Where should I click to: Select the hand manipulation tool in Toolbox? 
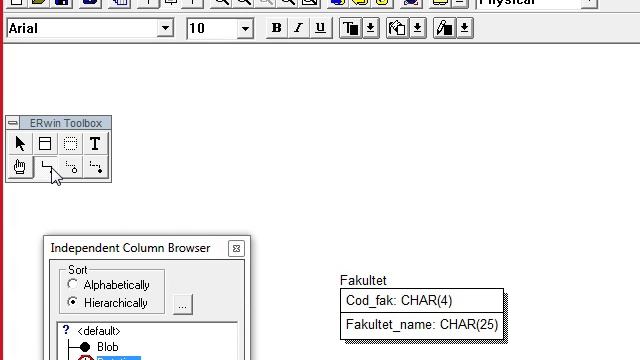click(20, 167)
